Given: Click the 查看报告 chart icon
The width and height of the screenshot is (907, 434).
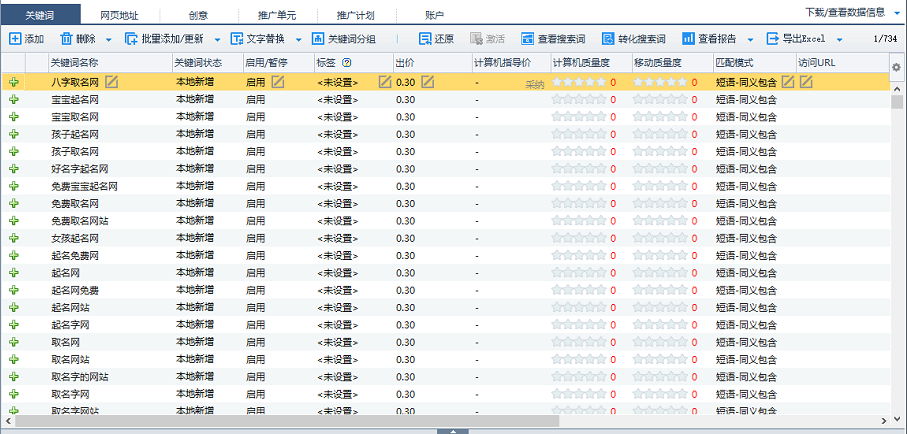Looking at the screenshot, I should pyautogui.click(x=688, y=39).
